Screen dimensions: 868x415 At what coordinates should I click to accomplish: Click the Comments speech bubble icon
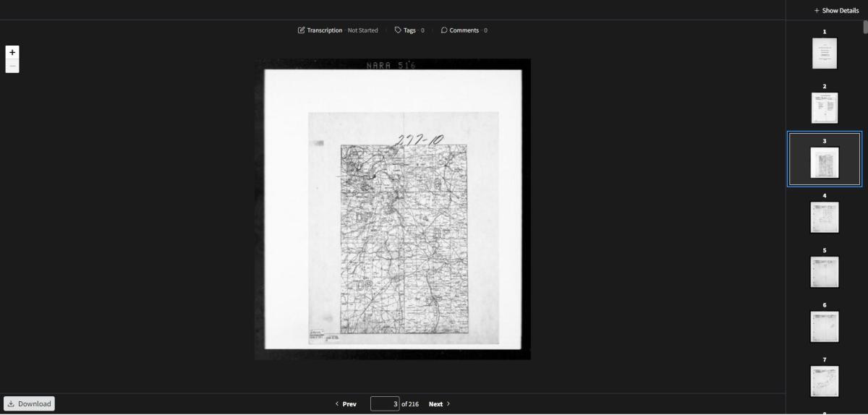444,30
